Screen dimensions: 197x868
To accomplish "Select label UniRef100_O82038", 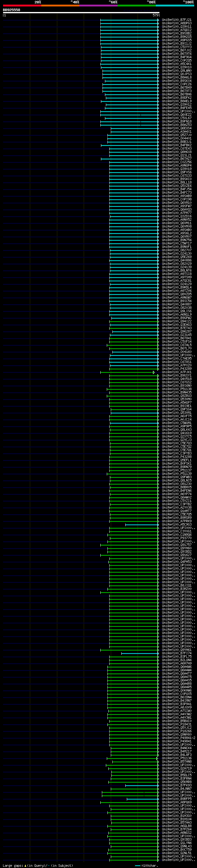I will pos(176,308).
